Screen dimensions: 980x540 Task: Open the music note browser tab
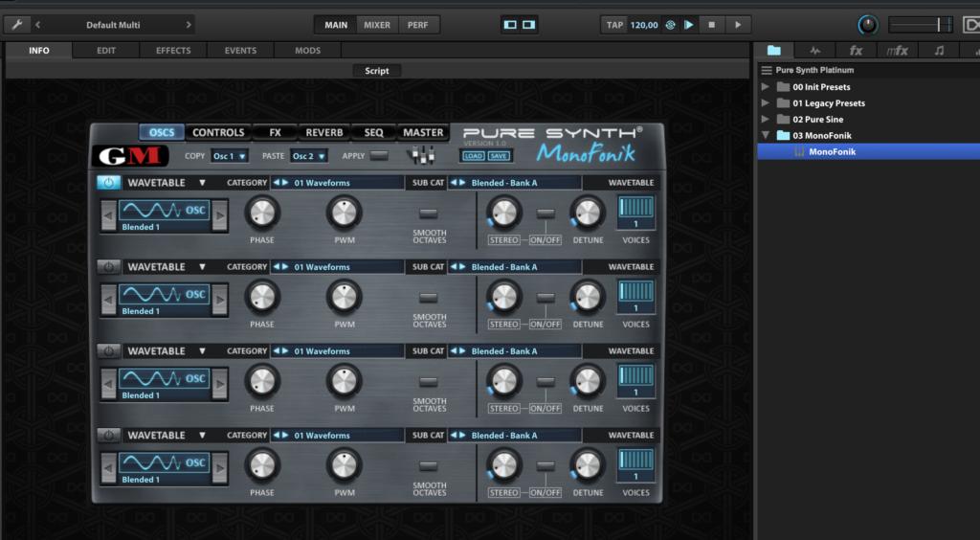point(939,51)
